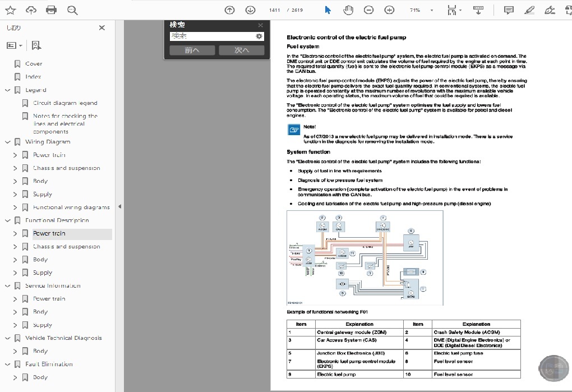Open Power train under Service Information
This screenshot has height=392, width=572.
click(49, 299)
